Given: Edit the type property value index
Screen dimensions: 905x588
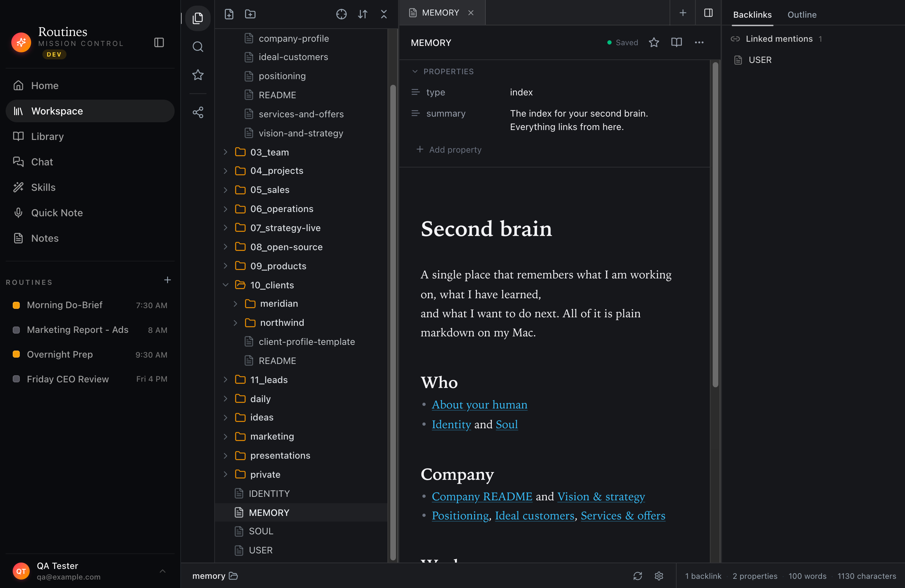Looking at the screenshot, I should coord(521,92).
